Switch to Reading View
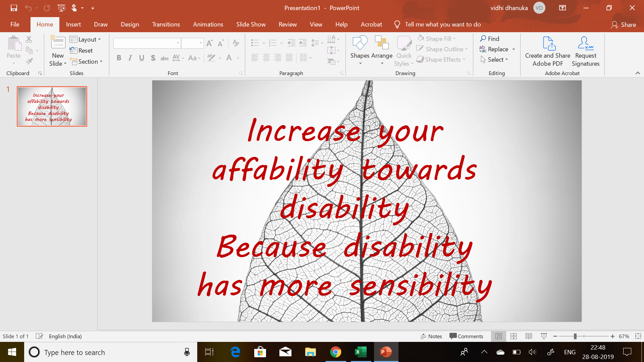The image size is (644, 362). (529, 336)
